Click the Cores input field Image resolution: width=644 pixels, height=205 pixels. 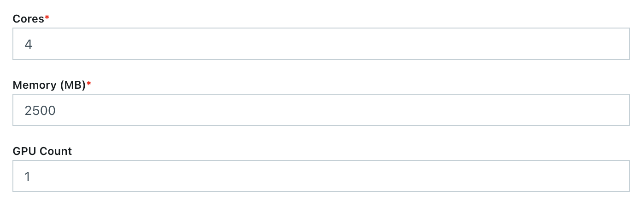pyautogui.click(x=321, y=44)
